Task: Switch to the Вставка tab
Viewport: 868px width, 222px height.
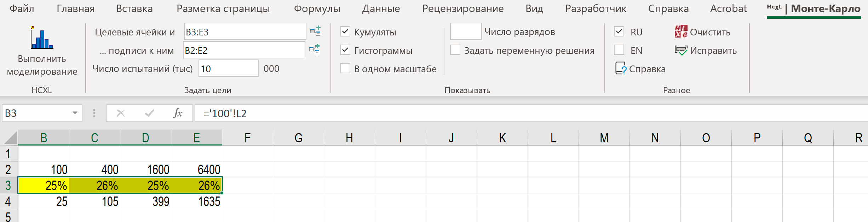Action: (x=134, y=8)
